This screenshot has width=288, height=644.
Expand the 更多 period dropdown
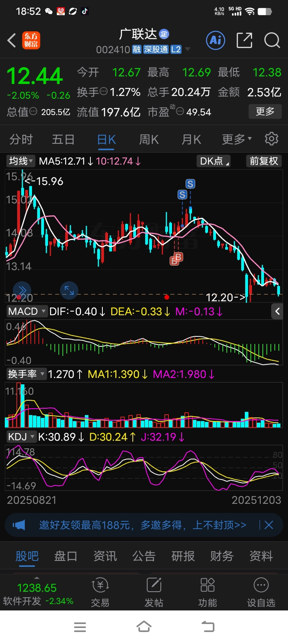(237, 139)
